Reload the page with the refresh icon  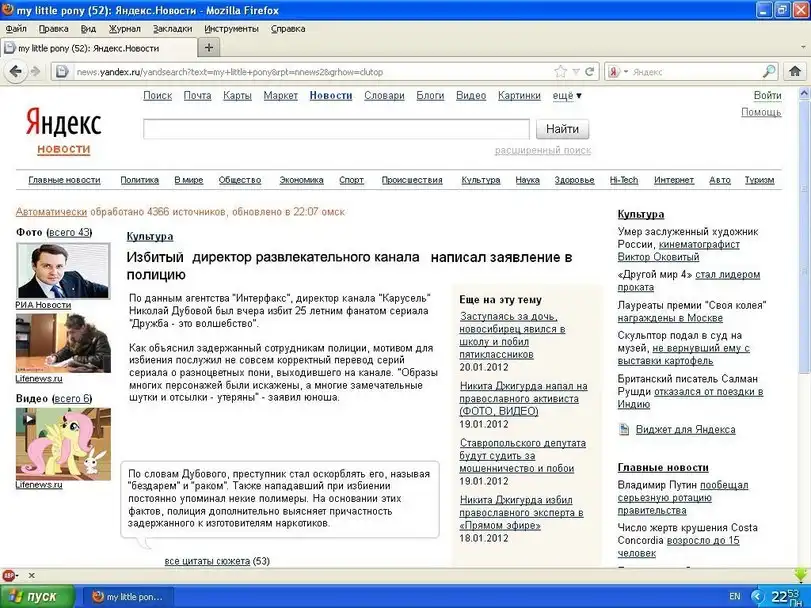point(590,72)
